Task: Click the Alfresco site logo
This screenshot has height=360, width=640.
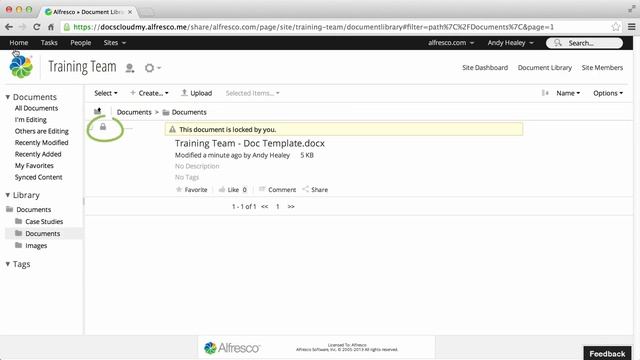Action: (21, 67)
